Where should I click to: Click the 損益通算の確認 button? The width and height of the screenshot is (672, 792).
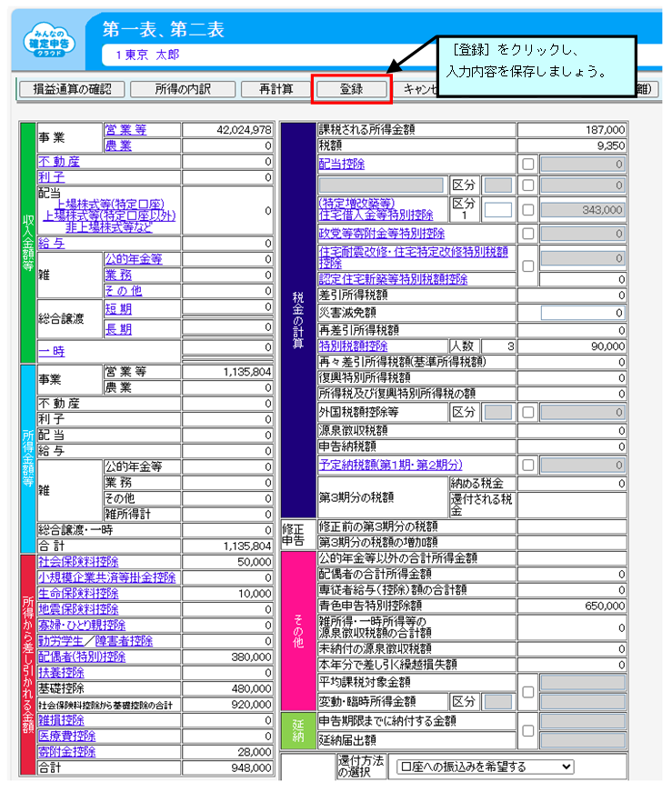[72, 89]
